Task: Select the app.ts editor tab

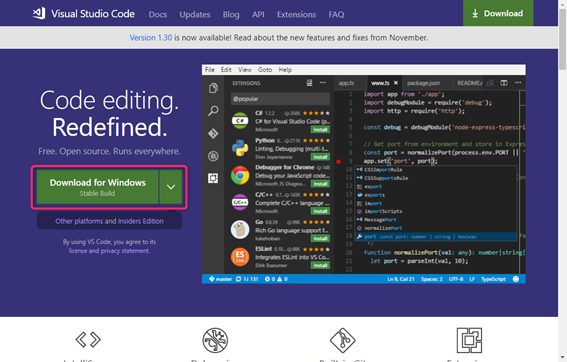Action: 346,83
